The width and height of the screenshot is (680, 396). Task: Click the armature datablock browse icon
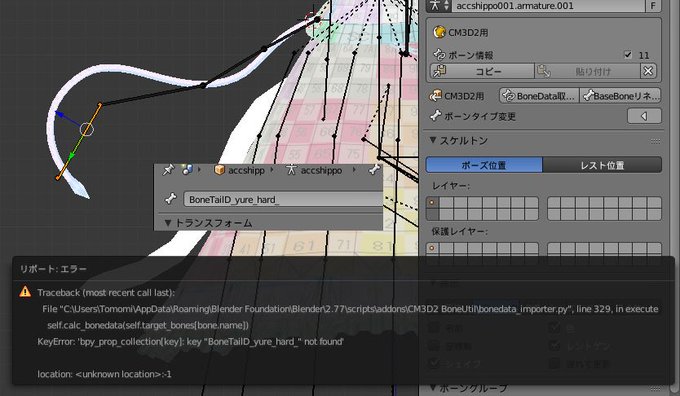tap(438, 6)
